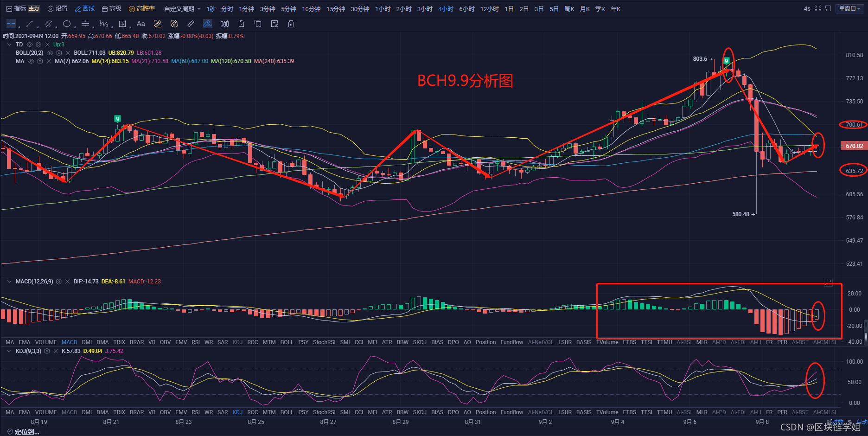
Task: Click the edit drawings note icon
Action: (274, 24)
